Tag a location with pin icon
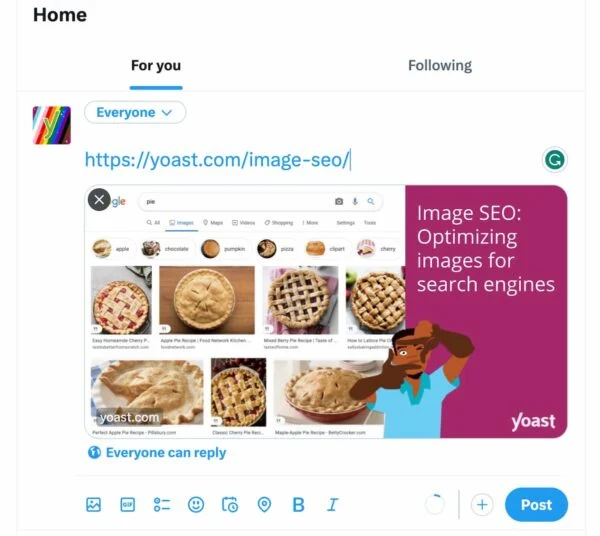This screenshot has width=600, height=536. [x=264, y=505]
